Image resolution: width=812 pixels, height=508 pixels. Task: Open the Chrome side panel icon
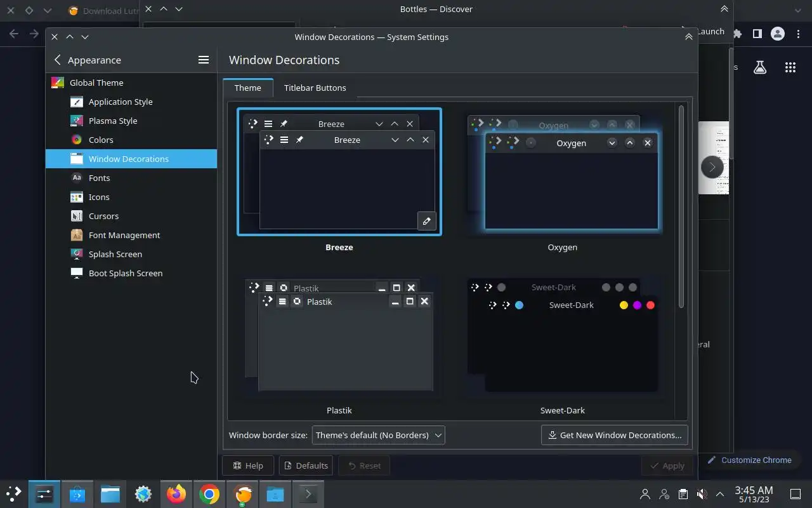[757, 34]
